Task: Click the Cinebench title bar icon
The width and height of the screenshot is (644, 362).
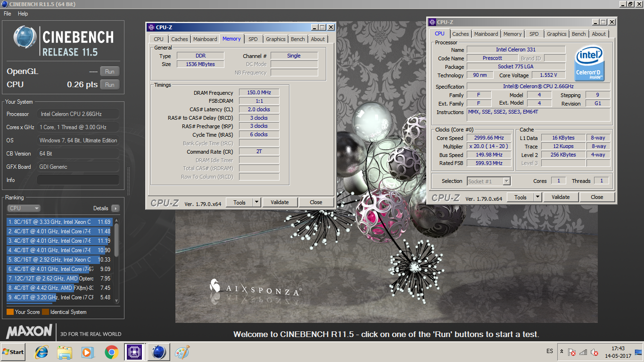Action: click(x=5, y=4)
